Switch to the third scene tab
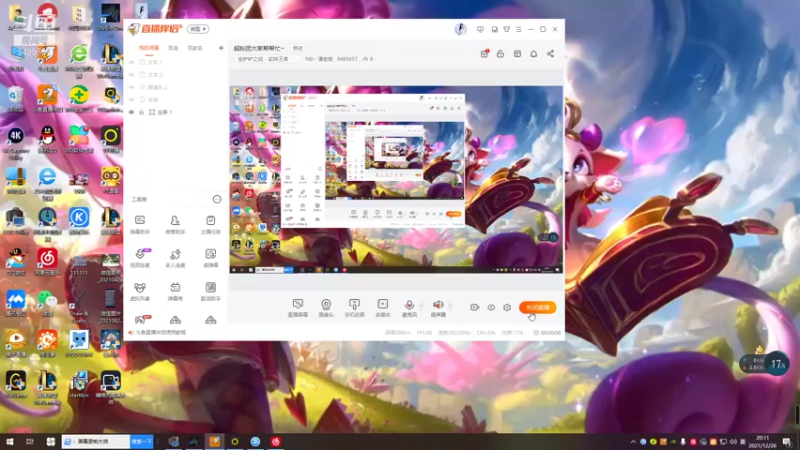 click(195, 48)
